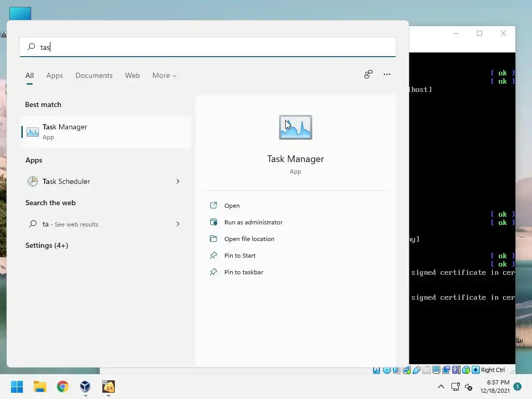The width and height of the screenshot is (532, 399).
Task: Open the running VM taskbar icon labeled 2.6
Action: [x=109, y=387]
